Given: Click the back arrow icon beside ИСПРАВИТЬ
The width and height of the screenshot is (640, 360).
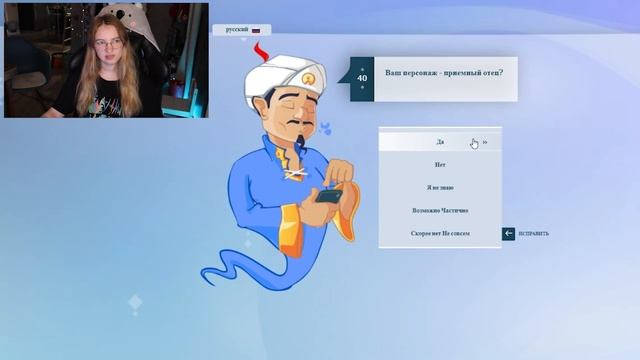Looking at the screenshot, I should coord(508,234).
